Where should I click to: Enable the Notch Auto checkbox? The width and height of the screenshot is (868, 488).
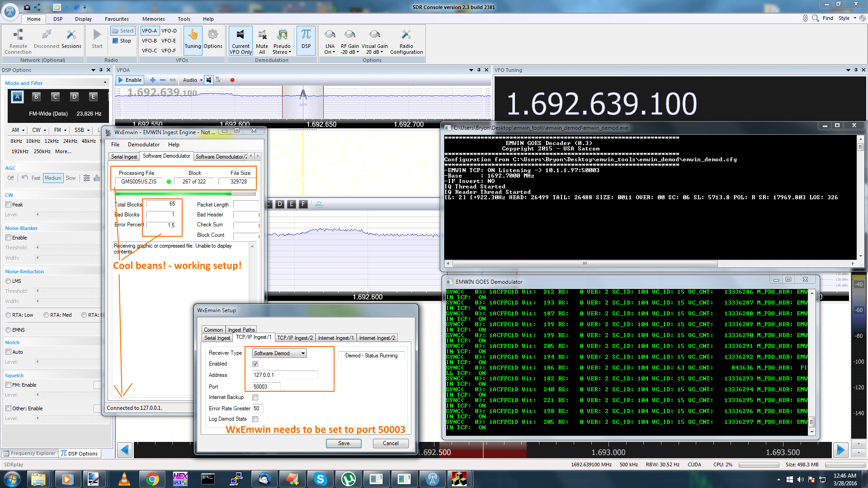point(8,352)
